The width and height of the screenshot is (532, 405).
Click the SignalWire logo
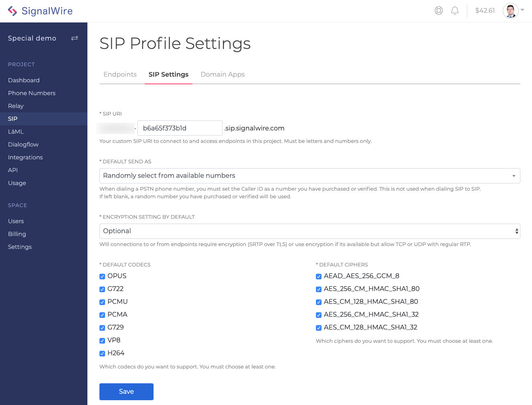point(40,11)
